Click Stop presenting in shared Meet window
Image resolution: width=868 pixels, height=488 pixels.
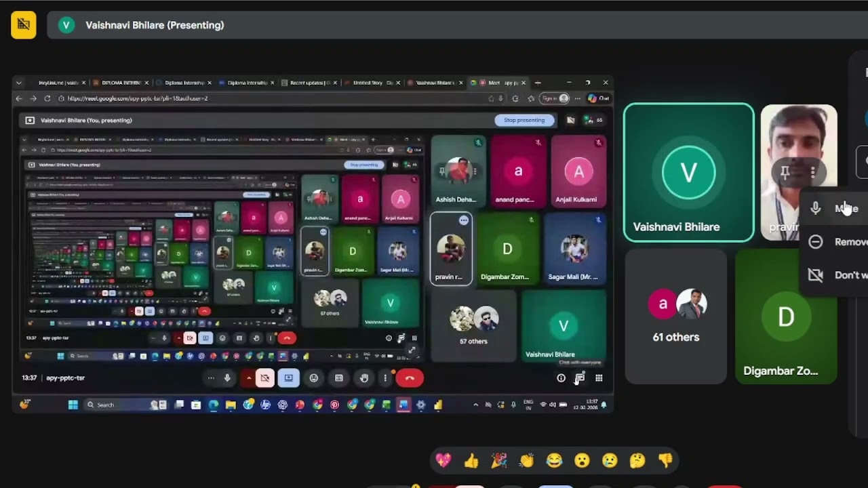(524, 120)
